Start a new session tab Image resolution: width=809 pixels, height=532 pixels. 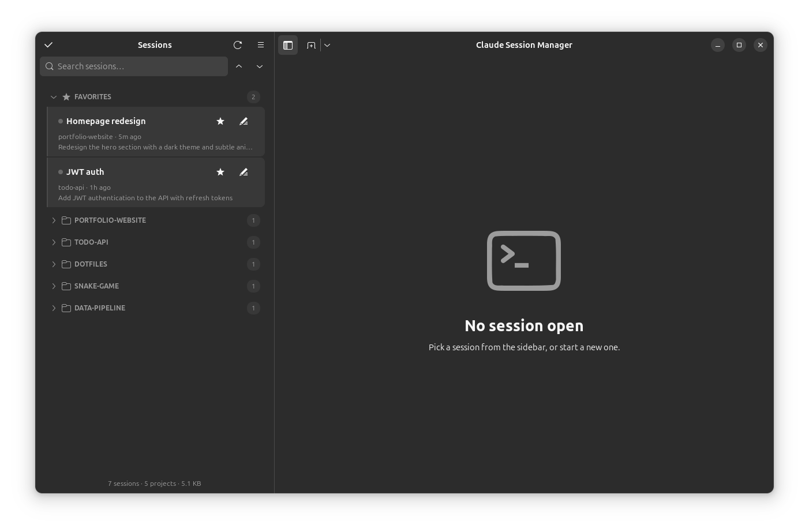[x=311, y=45]
